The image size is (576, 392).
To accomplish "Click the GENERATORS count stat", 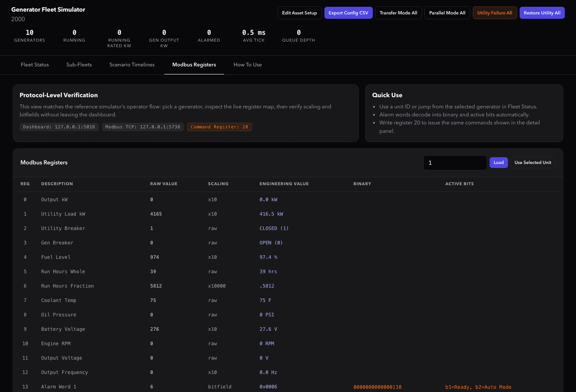I will click(x=30, y=36).
